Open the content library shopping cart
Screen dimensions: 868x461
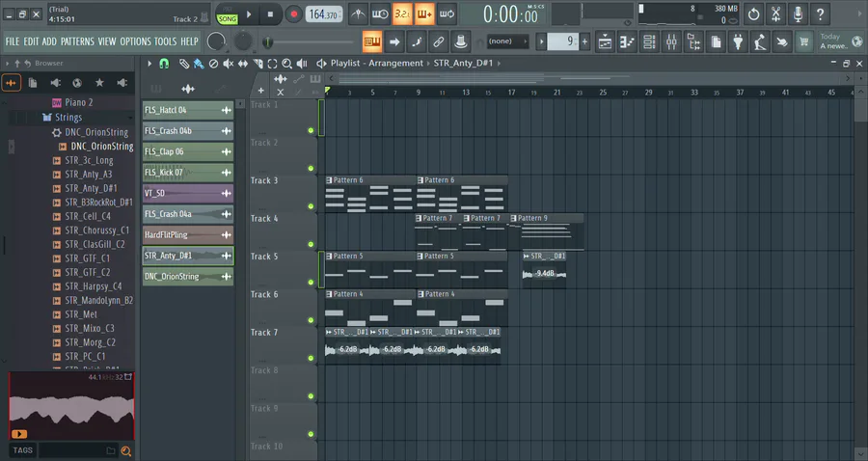[x=803, y=41]
